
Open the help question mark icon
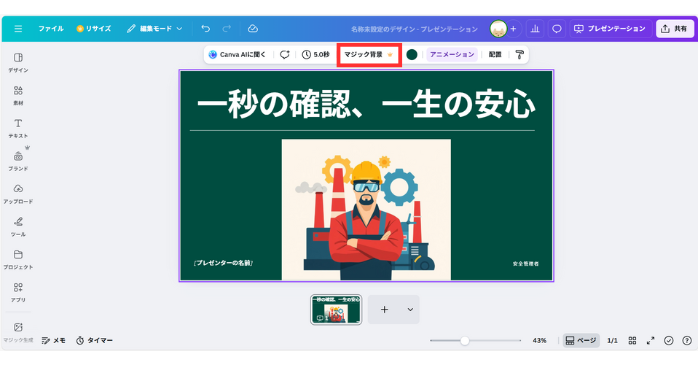click(x=687, y=341)
